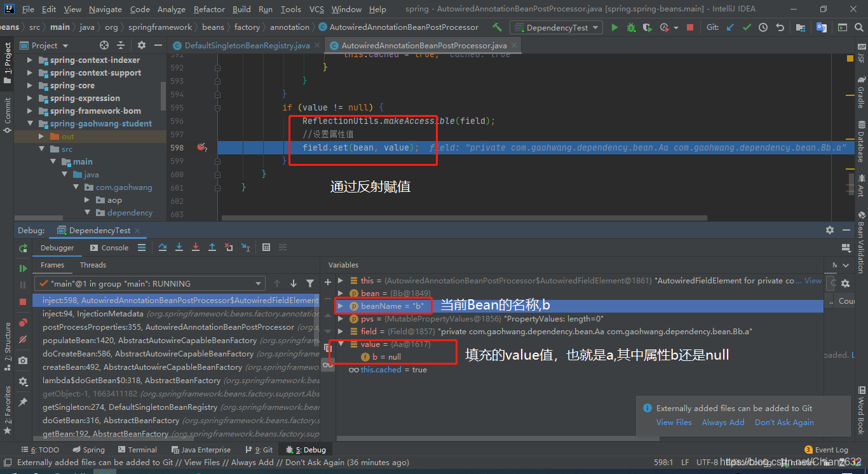
Task: Start debugging with the bug icon
Action: coord(631,27)
